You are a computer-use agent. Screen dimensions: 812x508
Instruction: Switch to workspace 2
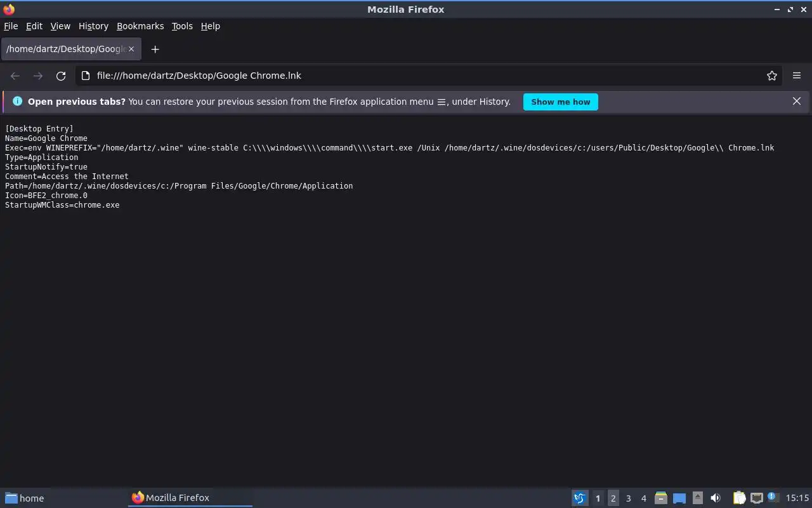click(613, 498)
